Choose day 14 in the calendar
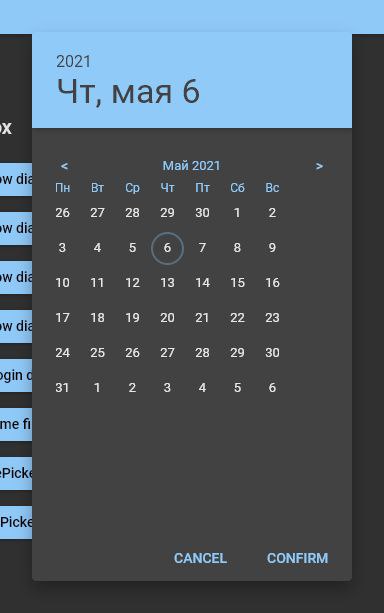The height and width of the screenshot is (613, 384). tap(202, 283)
